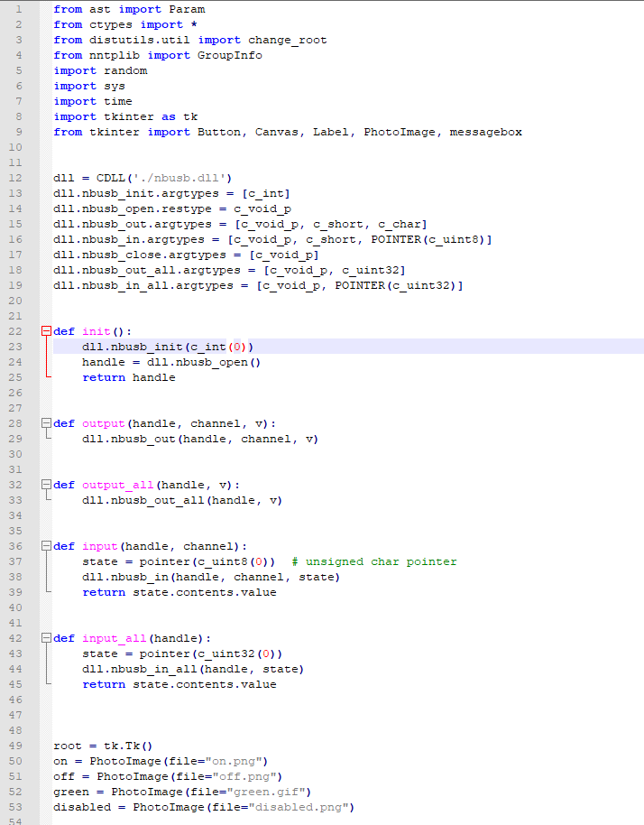Screen dimensions: 644x825
Task: Click the text 'from ast import Param'
Action: (x=129, y=9)
